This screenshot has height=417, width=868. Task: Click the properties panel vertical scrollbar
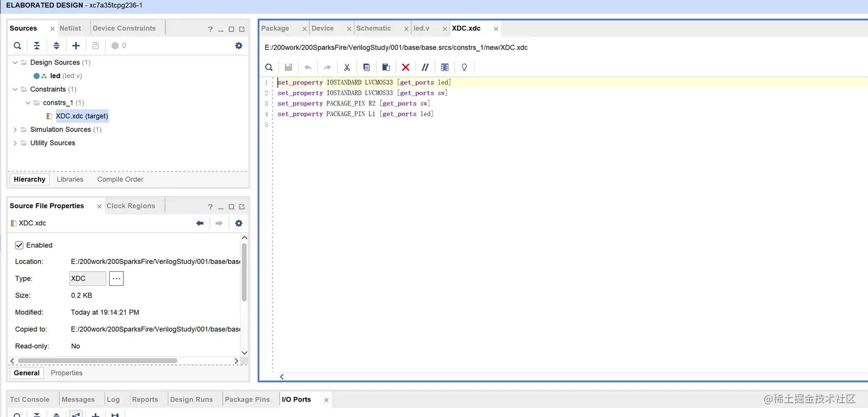pos(244,272)
